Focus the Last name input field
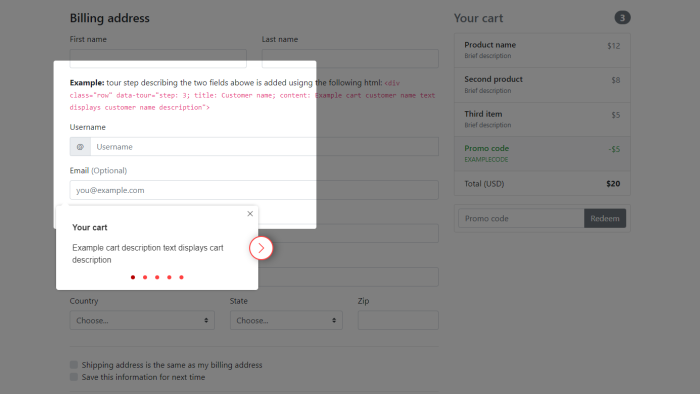This screenshot has width=700, height=394. tap(350, 58)
